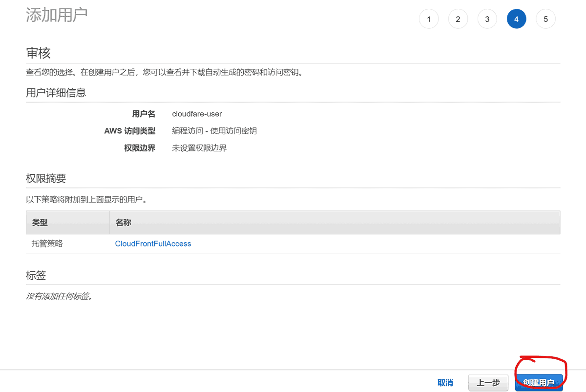This screenshot has width=586, height=392.
Task: Click the 名称 column header
Action: point(123,222)
